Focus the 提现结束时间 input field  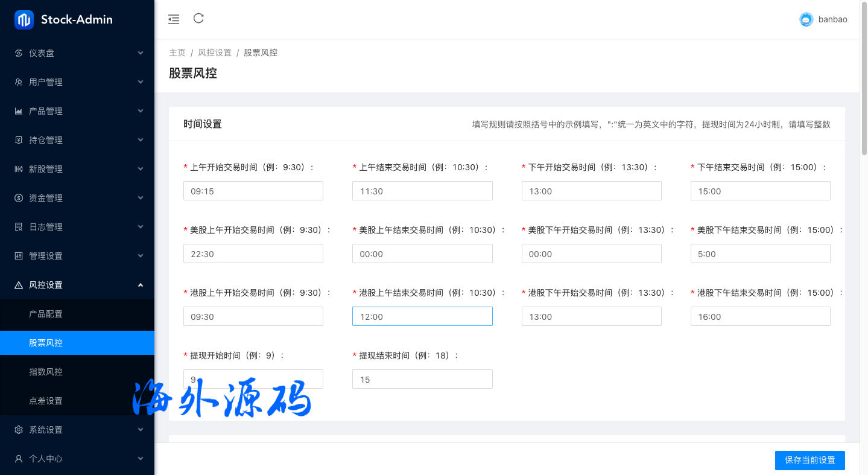pos(422,379)
